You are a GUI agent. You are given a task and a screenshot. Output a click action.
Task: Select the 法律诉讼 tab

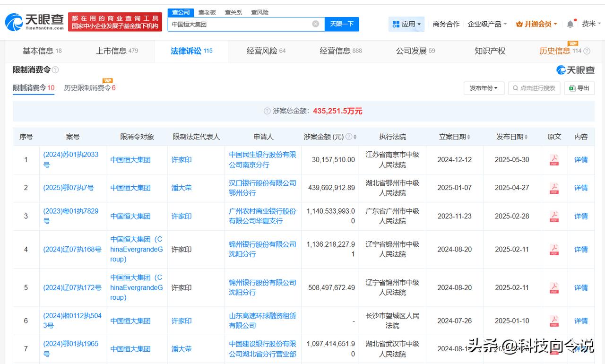pos(191,51)
